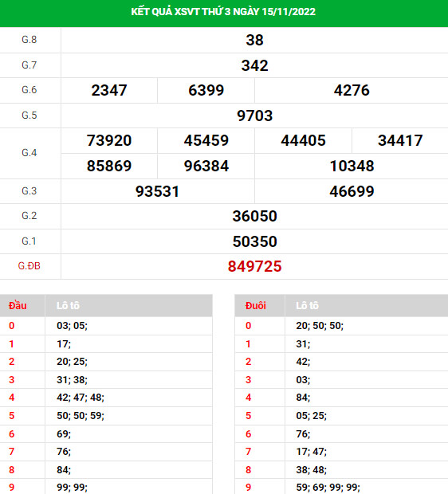Select the G.1 result 50350

254,241
